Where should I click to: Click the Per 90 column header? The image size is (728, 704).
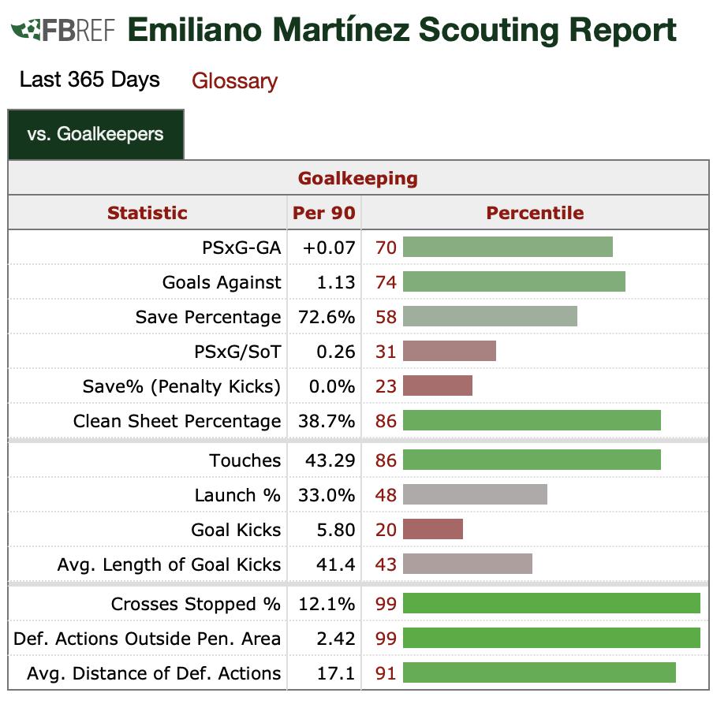(323, 213)
